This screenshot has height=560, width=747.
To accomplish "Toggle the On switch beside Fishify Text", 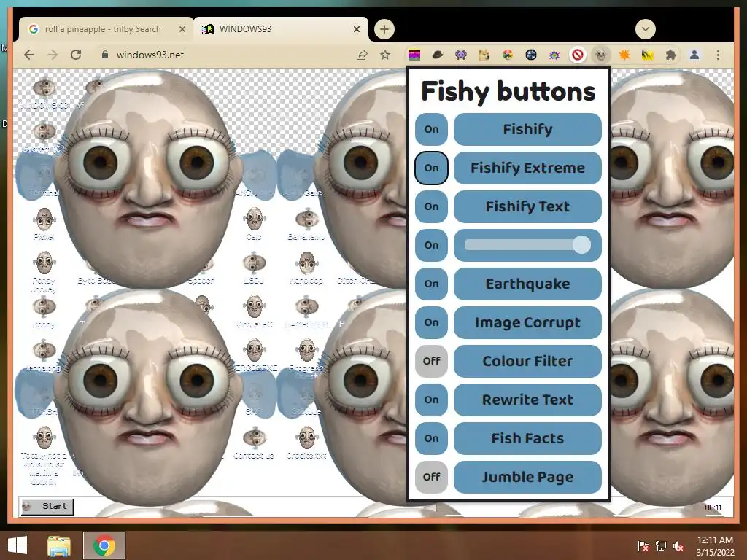I will (x=431, y=206).
